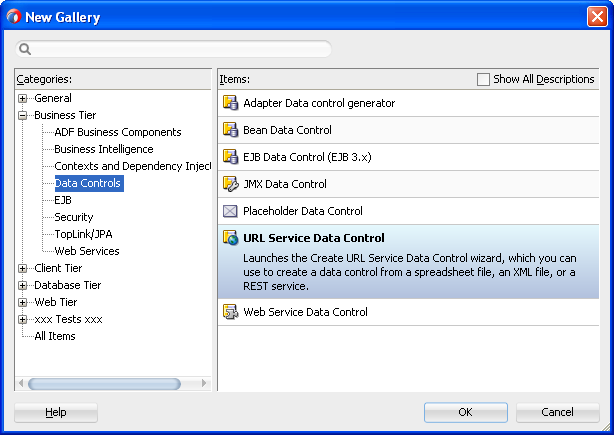
Task: Click the Cancel button
Action: [558, 412]
